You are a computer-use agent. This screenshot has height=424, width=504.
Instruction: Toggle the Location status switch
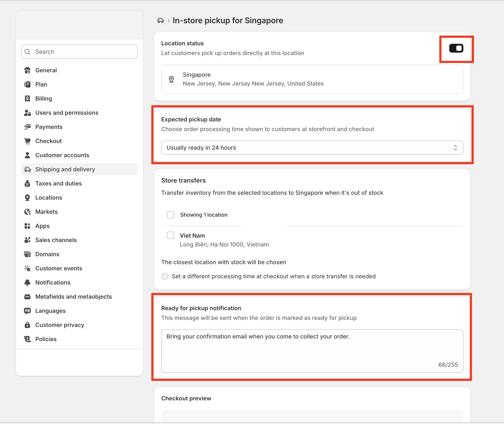point(456,48)
